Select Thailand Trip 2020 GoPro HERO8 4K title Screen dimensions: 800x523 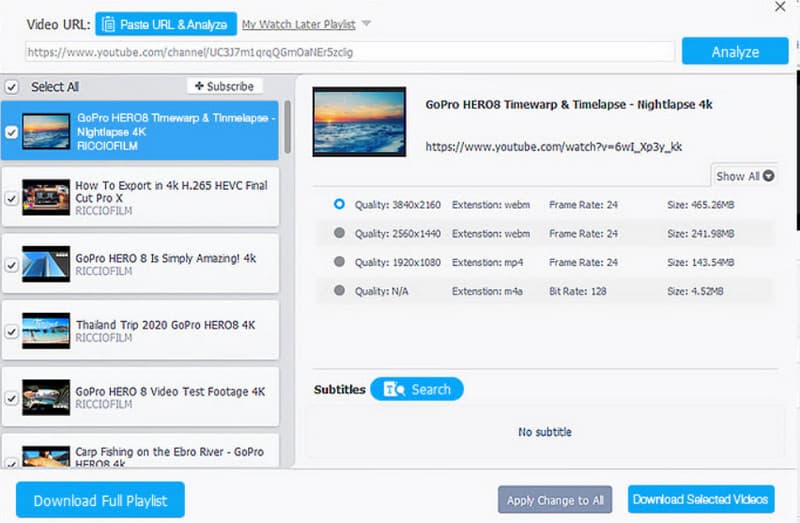coord(165,325)
